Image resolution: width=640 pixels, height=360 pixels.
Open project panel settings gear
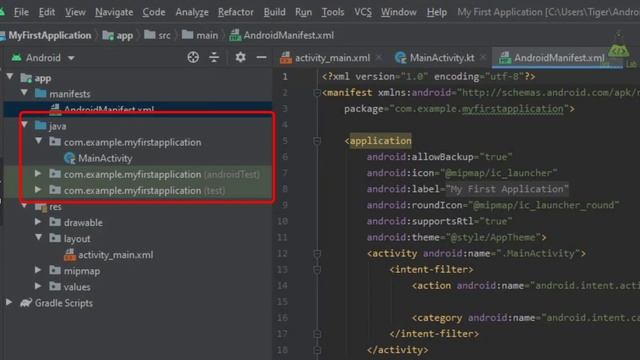pyautogui.click(x=240, y=57)
